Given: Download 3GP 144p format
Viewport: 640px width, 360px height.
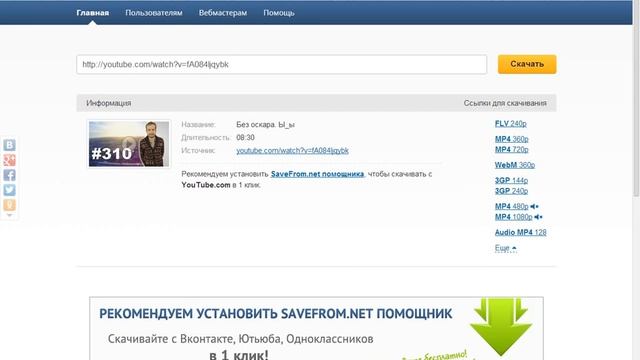Looking at the screenshot, I should [x=511, y=180].
